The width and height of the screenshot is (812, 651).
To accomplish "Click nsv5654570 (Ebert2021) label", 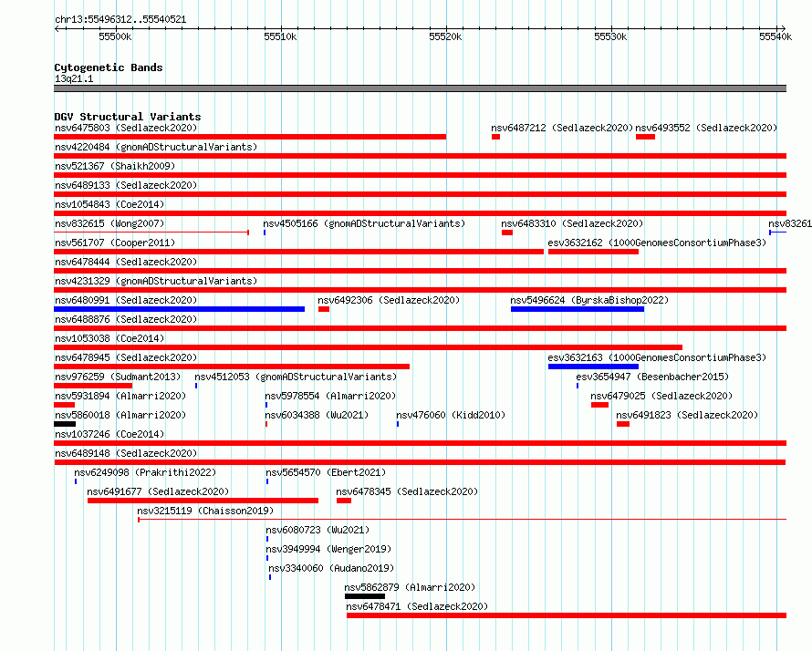I will (326, 472).
